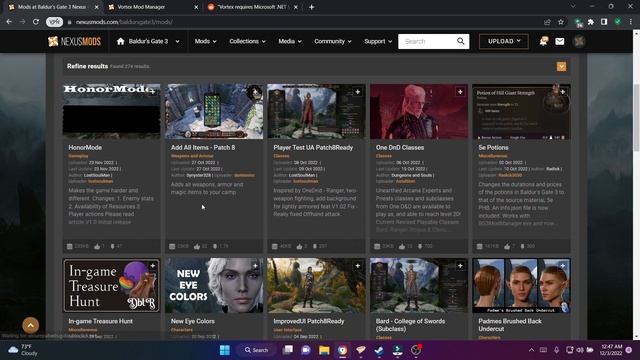Image resolution: width=640 pixels, height=360 pixels.
Task: Switch to the Vortex requires Microsoft .NET tab
Action: [x=252, y=7]
